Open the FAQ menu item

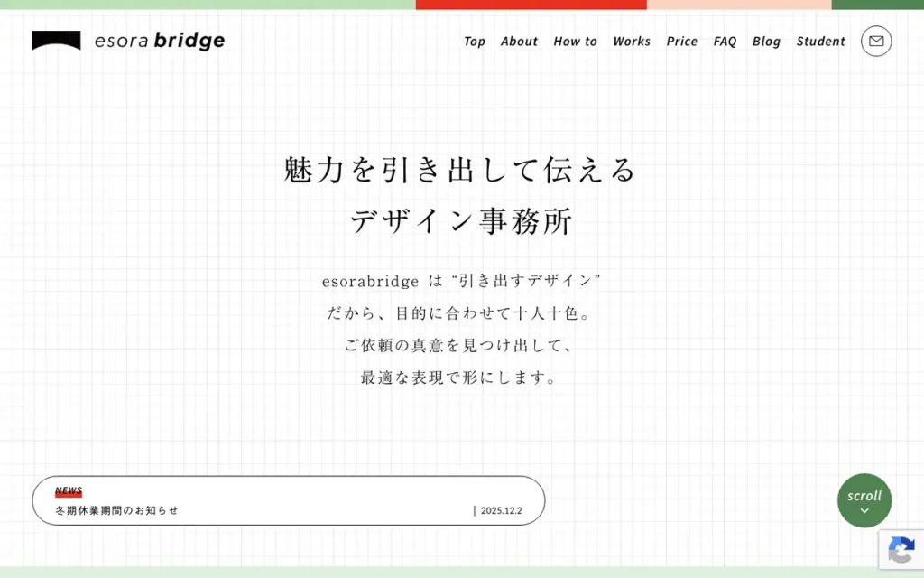click(x=725, y=42)
